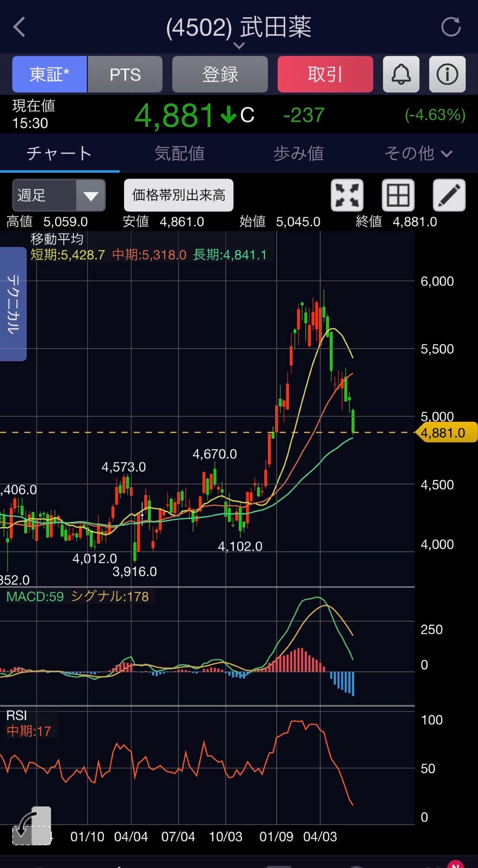Screen dimensions: 478x868
Task: Tap the 10/03 date axis label
Action: 226,837
